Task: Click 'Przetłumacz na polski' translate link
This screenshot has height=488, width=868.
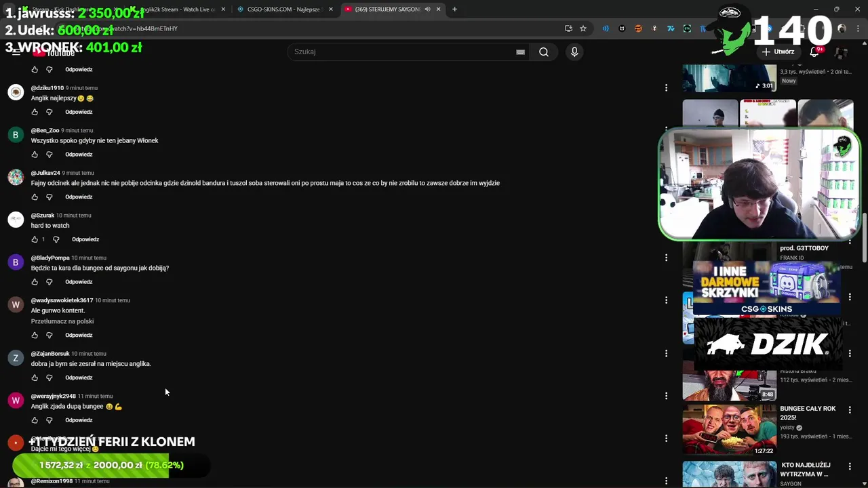Action: point(62,321)
